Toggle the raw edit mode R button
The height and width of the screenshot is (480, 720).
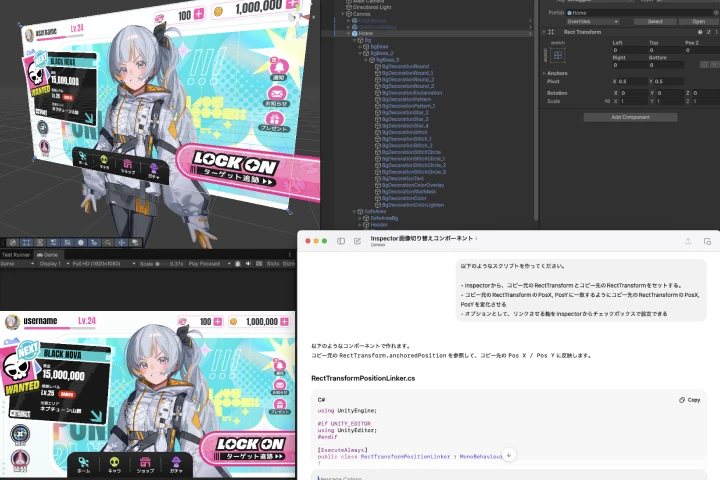[x=715, y=65]
